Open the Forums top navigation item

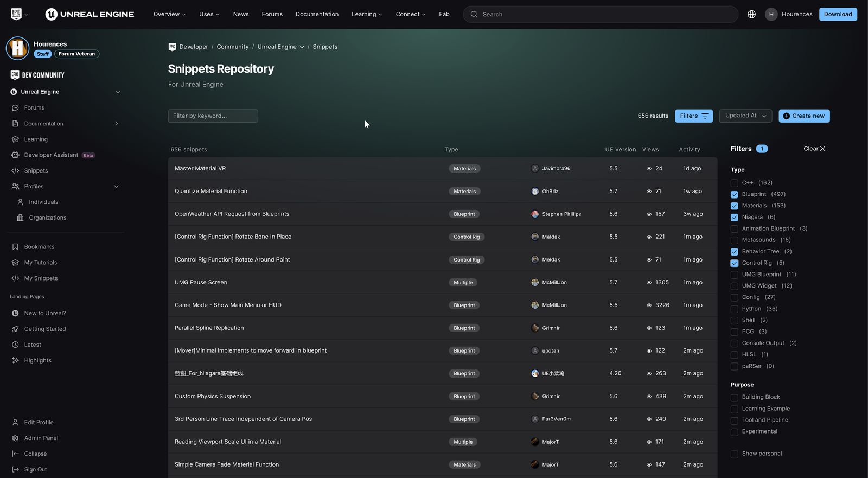(x=272, y=14)
